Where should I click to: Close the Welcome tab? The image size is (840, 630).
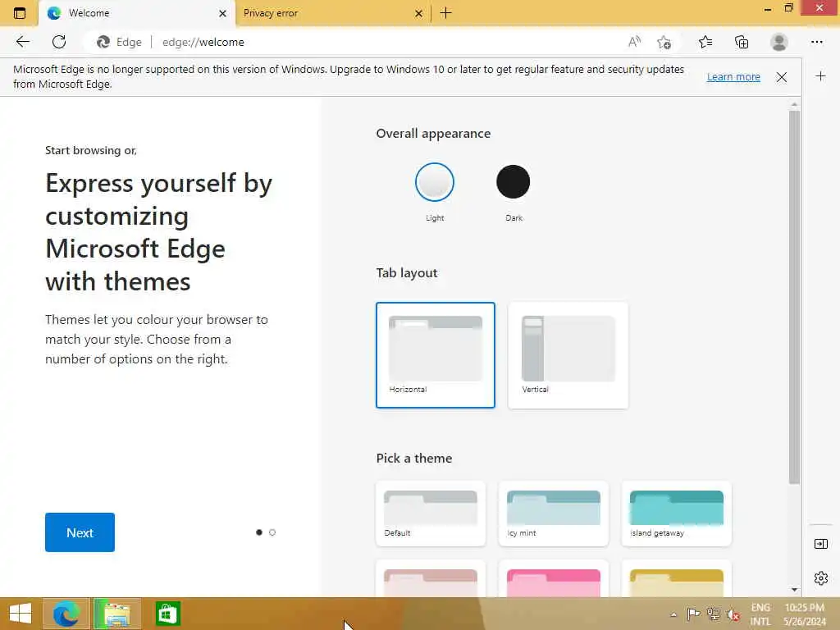point(222,13)
